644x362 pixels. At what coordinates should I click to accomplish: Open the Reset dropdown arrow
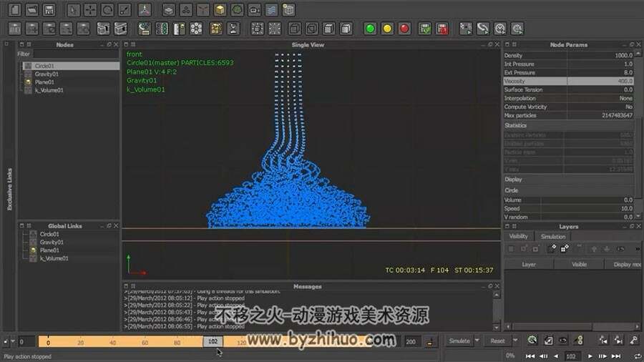tap(515, 341)
